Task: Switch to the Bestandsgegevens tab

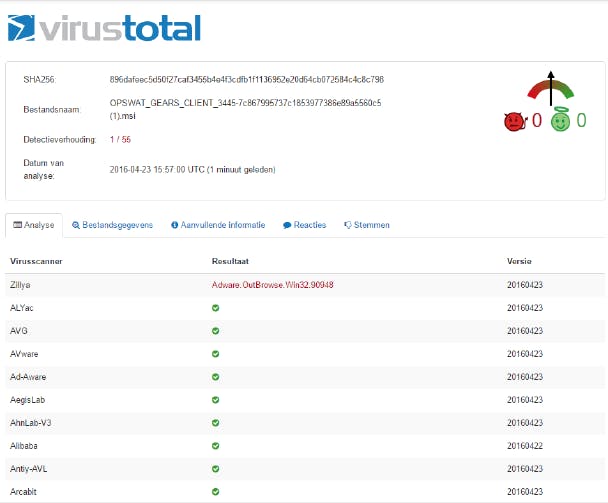Action: 112,225
